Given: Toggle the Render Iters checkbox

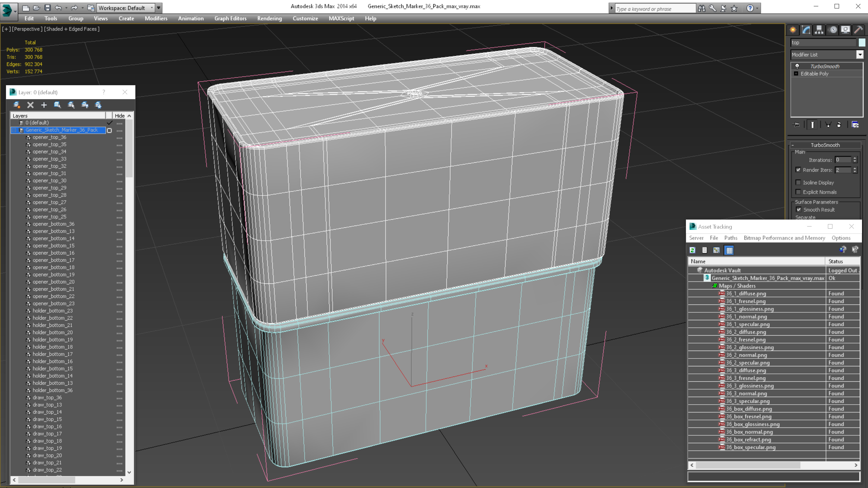Looking at the screenshot, I should [x=798, y=170].
